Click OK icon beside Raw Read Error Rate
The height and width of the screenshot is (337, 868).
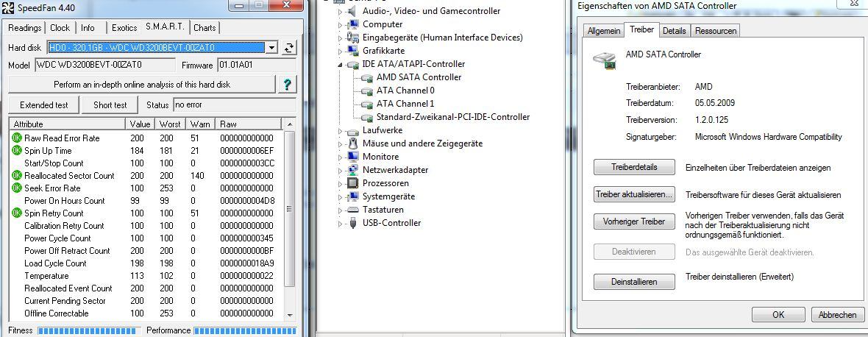(17, 138)
